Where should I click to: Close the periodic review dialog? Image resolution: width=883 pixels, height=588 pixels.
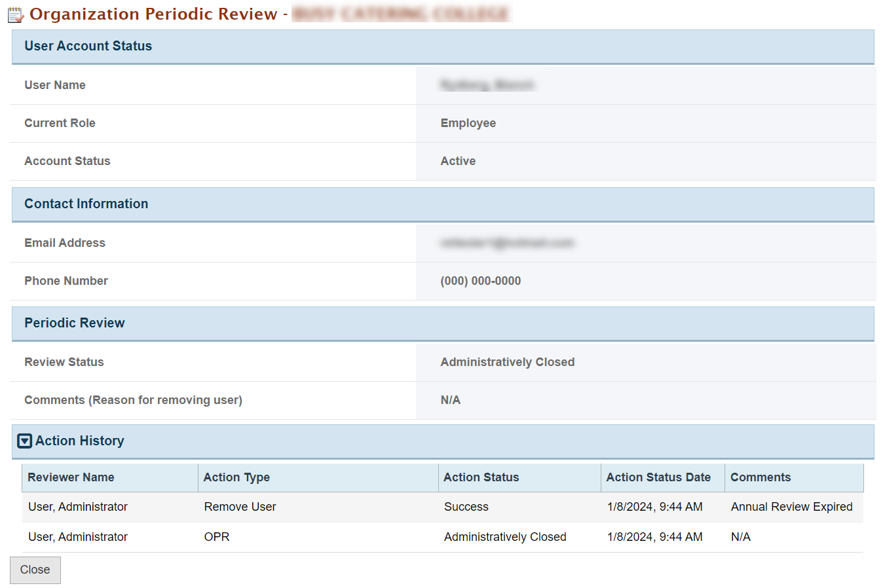[x=35, y=570]
